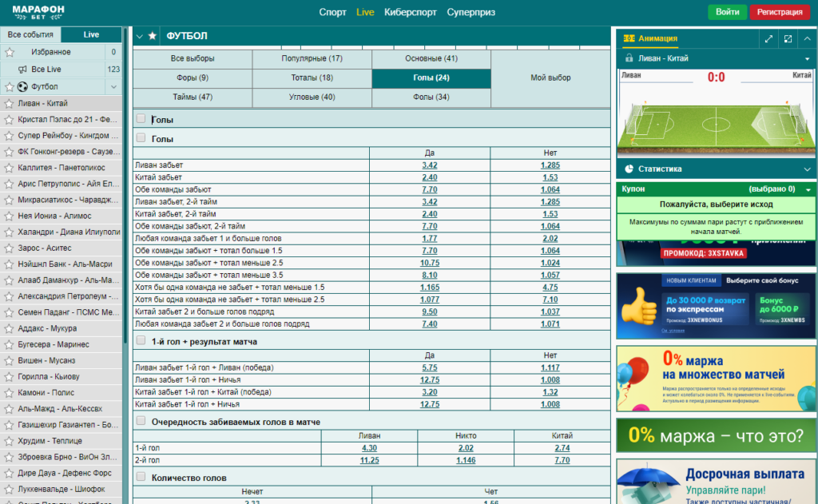Open the Суперприз menu

(471, 12)
